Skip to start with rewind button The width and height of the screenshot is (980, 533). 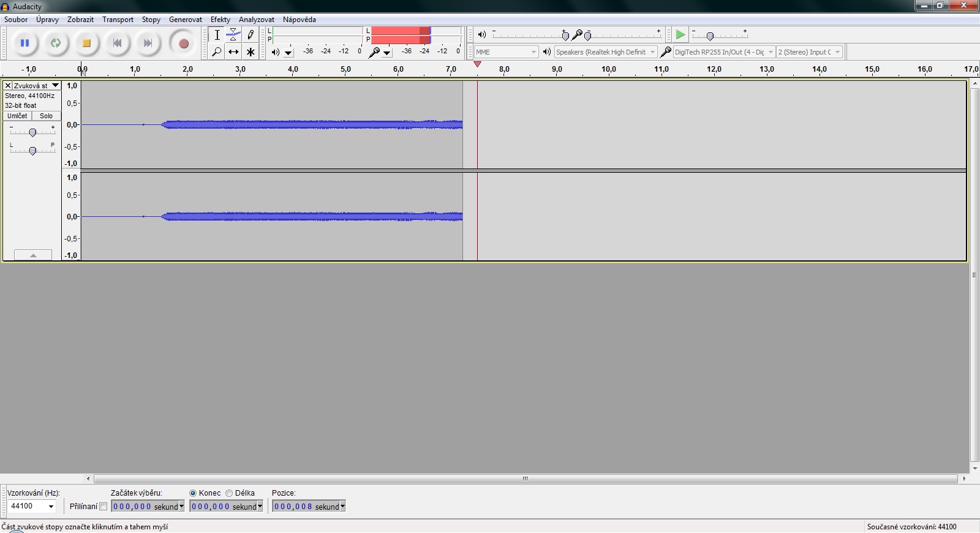pyautogui.click(x=117, y=43)
